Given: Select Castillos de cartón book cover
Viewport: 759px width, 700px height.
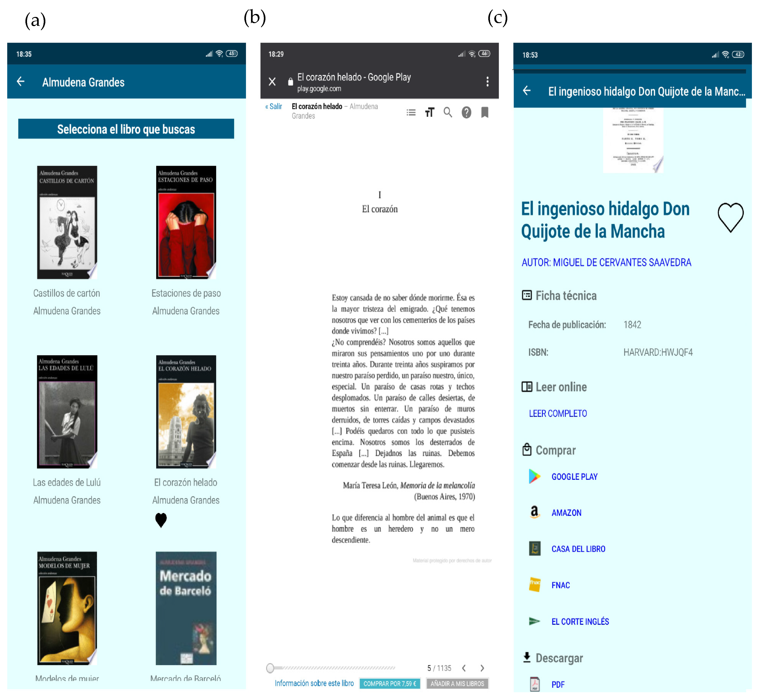Looking at the screenshot, I should point(67,222).
